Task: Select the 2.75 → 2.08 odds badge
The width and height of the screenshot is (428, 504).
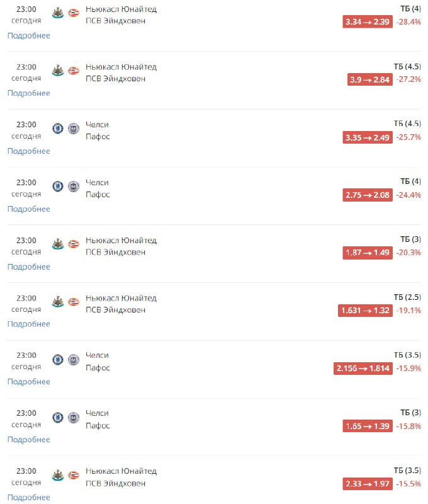Action: tap(368, 195)
